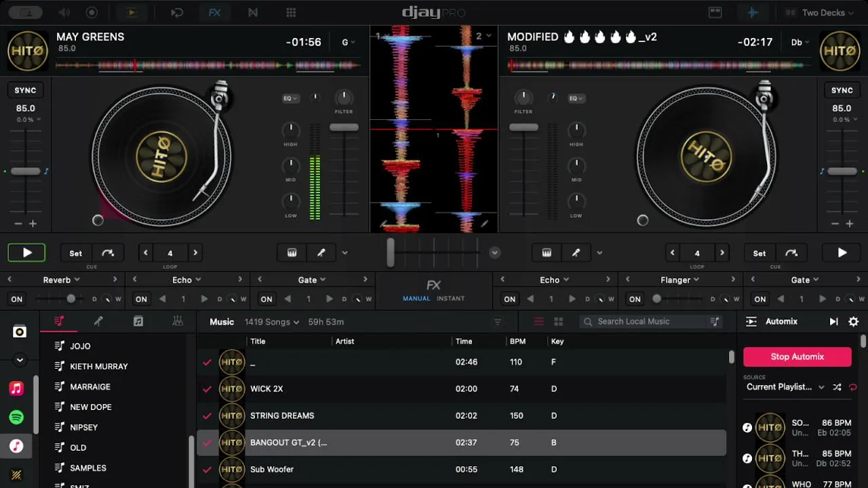The width and height of the screenshot is (868, 488).
Task: Click the library filter icon
Action: [498, 322]
